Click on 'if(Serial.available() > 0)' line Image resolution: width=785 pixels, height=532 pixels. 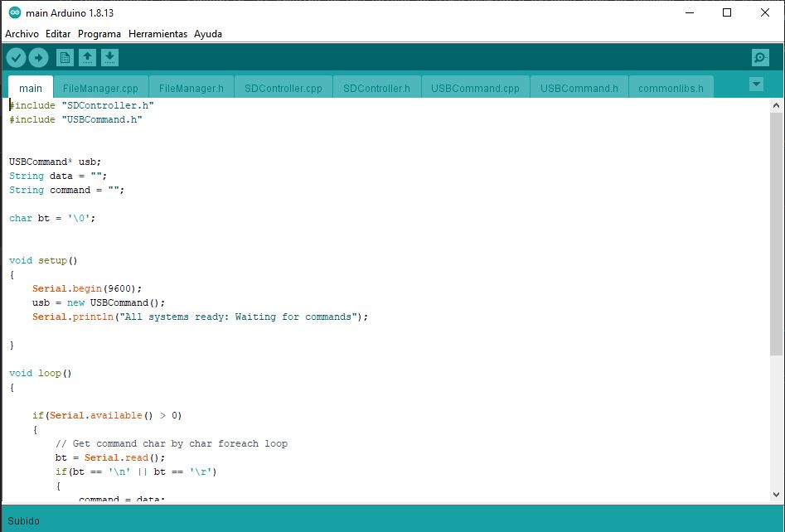click(107, 415)
